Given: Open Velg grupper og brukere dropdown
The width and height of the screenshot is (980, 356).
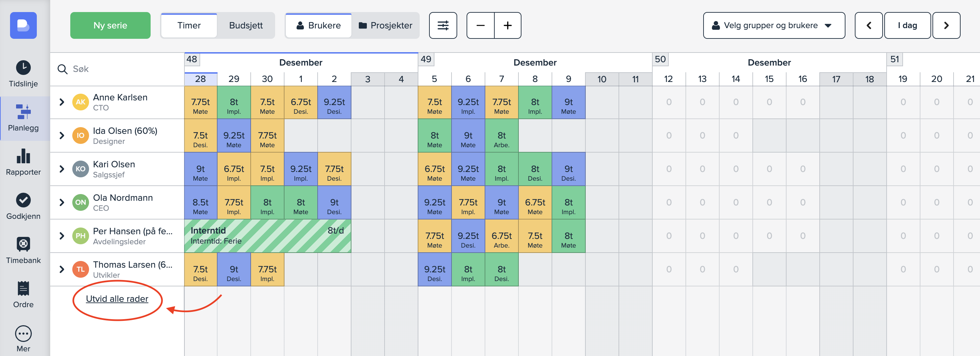Looking at the screenshot, I should point(773,25).
